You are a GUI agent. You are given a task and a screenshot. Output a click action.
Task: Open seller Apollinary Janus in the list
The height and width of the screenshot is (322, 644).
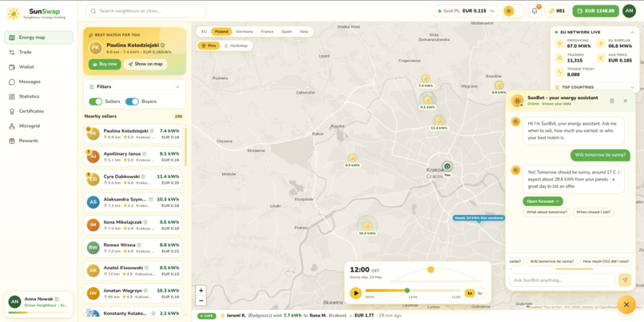pyautogui.click(x=133, y=157)
